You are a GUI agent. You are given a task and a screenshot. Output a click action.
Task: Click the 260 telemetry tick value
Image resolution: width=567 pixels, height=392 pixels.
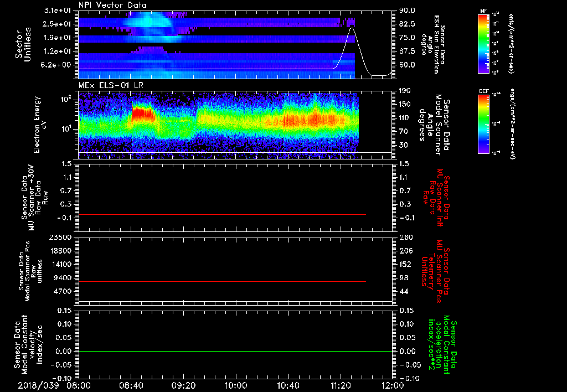[x=406, y=238]
